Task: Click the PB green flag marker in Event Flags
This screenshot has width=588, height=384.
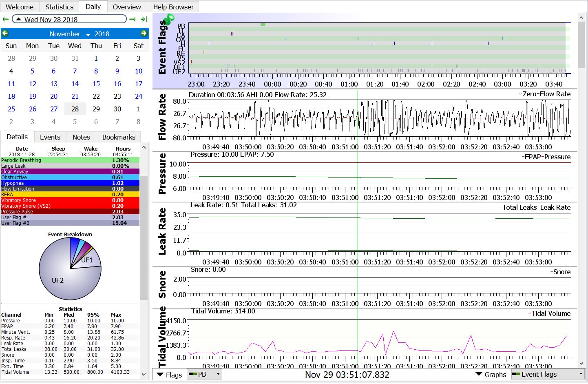Action: coord(263,25)
